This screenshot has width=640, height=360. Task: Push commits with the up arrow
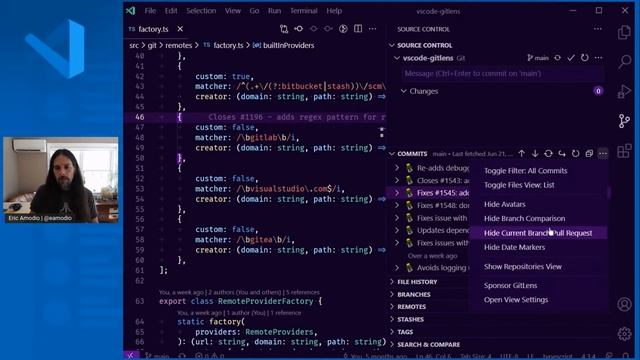point(522,154)
